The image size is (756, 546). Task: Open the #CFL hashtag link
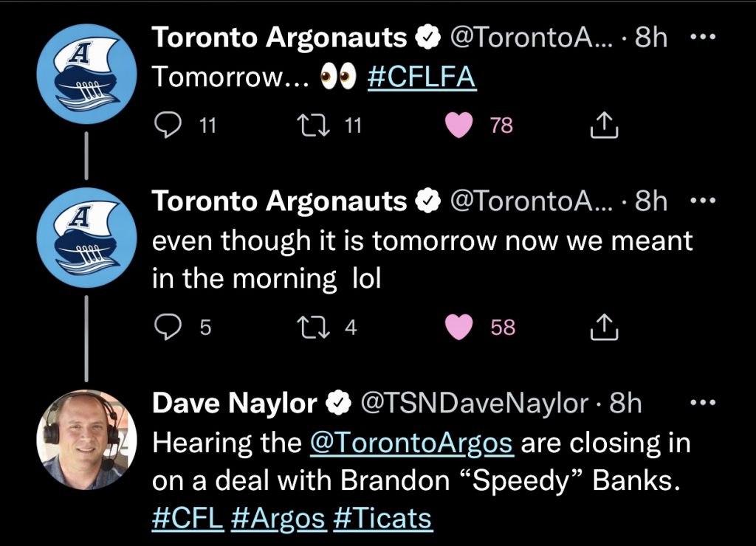(187, 518)
